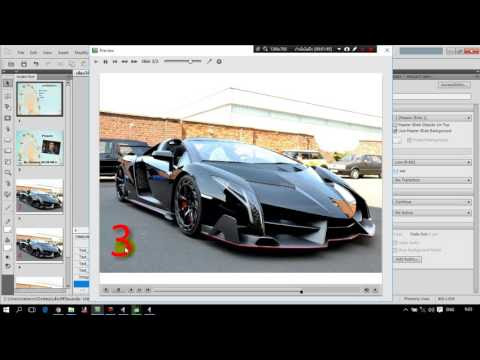Click the preview speed slider handle
The width and height of the screenshot is (480, 360).
coord(190,61)
